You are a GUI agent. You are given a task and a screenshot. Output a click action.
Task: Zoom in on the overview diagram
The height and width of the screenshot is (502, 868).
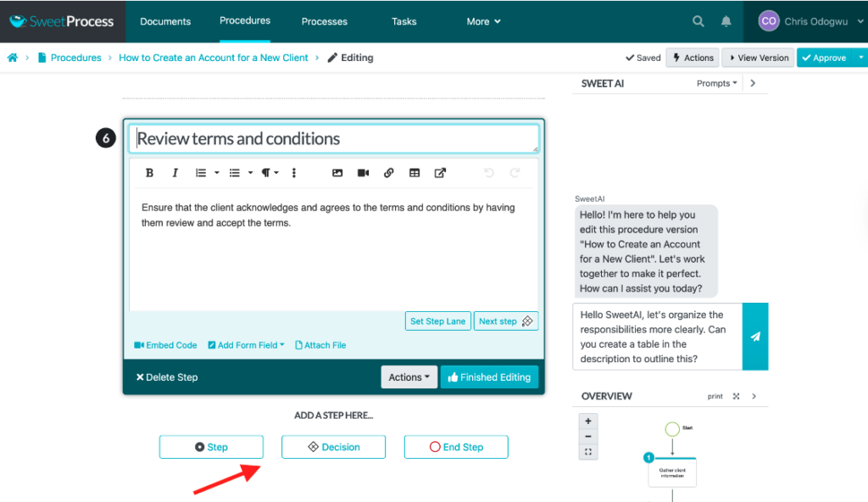[588, 421]
